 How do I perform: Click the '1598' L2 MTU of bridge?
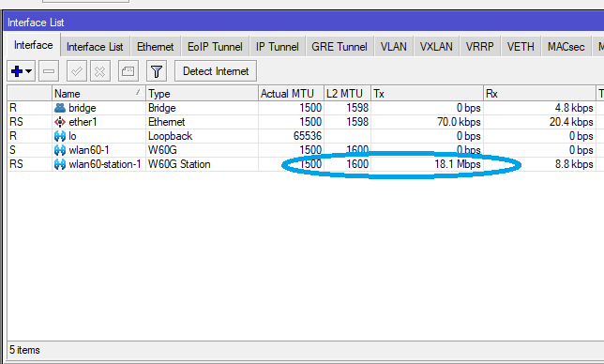coord(357,108)
